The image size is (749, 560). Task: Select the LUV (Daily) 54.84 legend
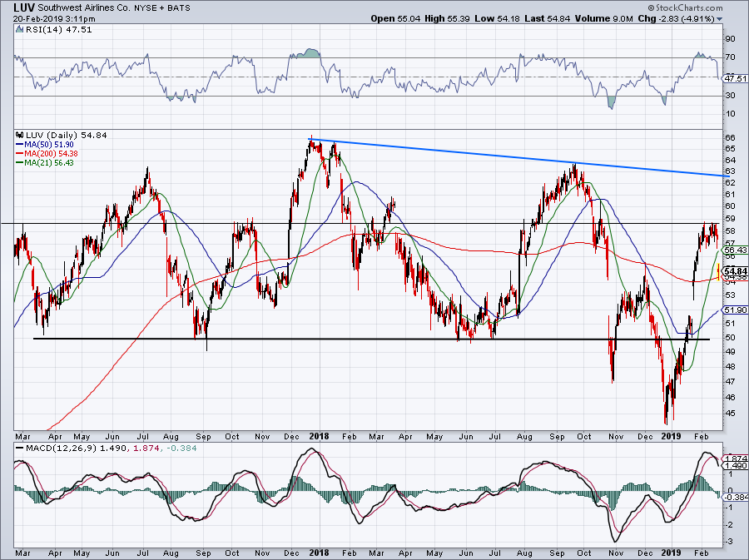pos(66,135)
